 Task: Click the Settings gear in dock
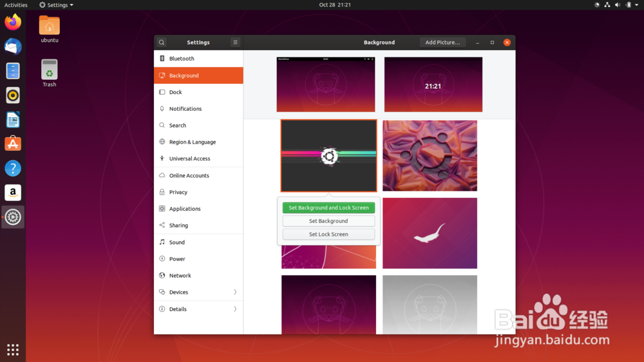pos(13,217)
